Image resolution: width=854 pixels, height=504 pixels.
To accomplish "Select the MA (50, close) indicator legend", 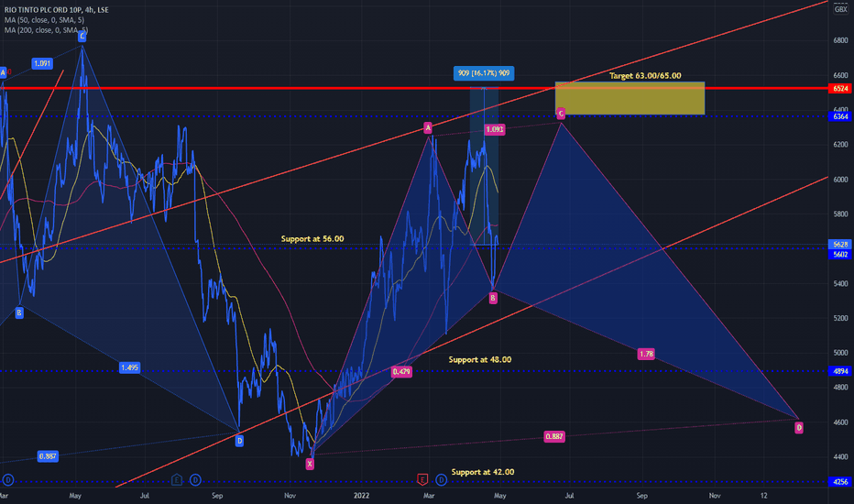I will click(44, 20).
